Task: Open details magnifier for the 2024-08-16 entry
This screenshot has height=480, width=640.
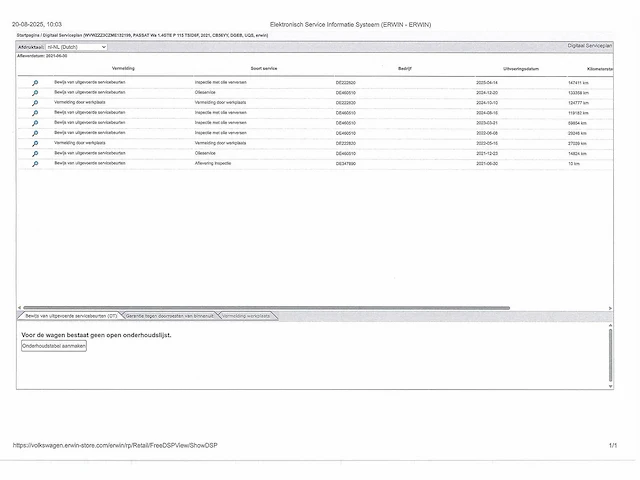Action: point(35,113)
